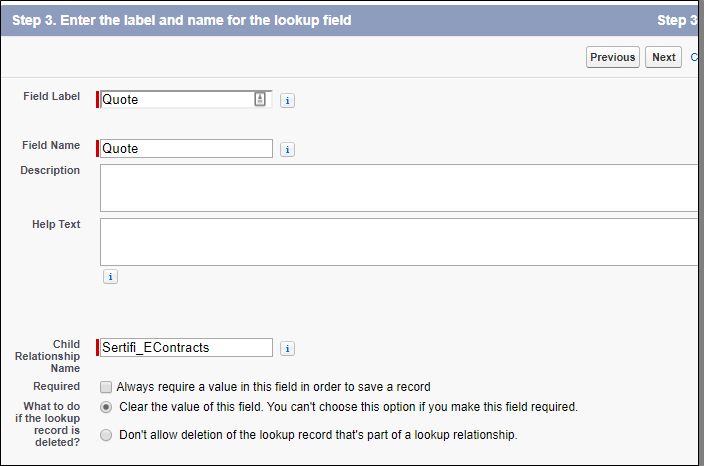Screen dimensions: 704x466
Task: Select 'Clear the value of this field' radio
Action: [x=106, y=407]
